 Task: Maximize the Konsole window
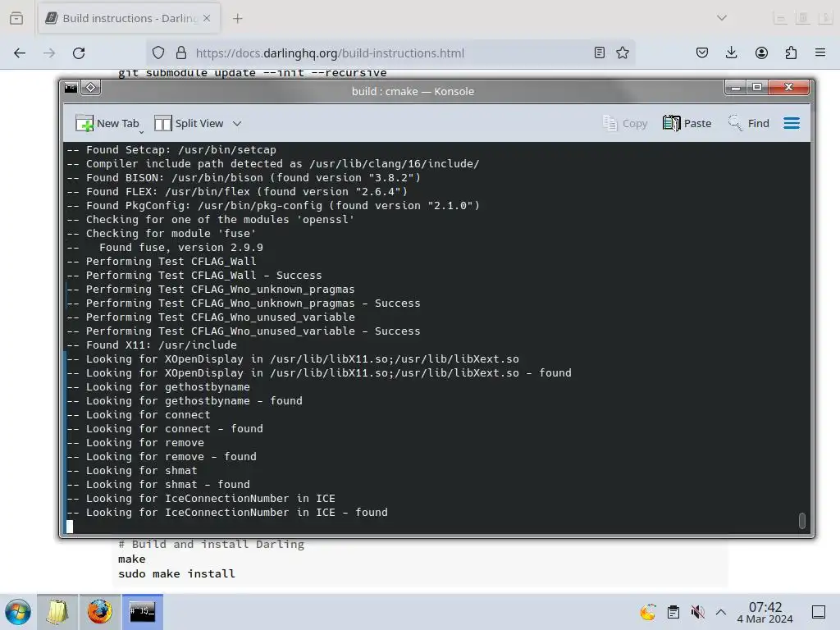pyautogui.click(x=757, y=87)
